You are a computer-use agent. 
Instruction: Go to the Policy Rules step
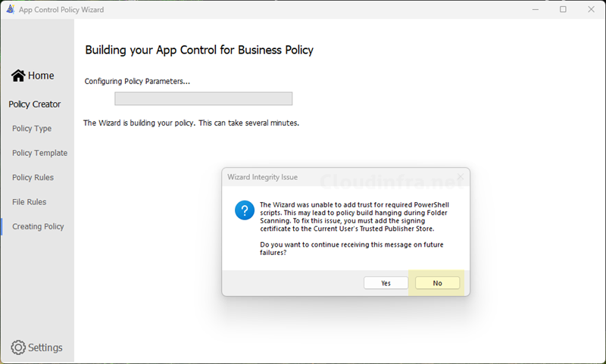click(33, 177)
